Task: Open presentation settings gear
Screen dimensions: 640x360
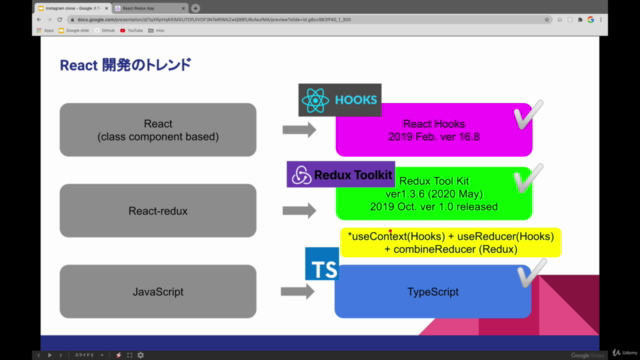Action: point(141,355)
